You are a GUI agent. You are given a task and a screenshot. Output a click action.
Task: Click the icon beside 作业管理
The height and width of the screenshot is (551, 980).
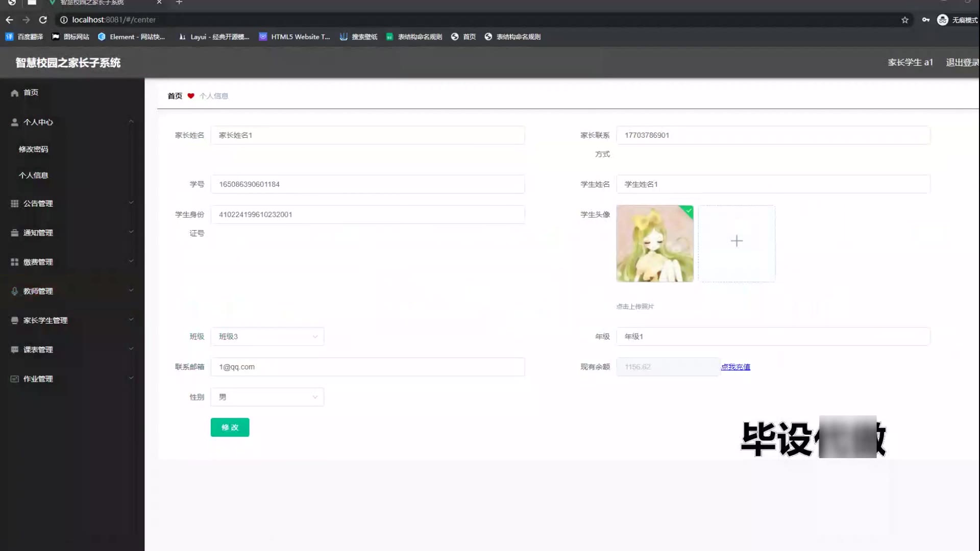(x=14, y=379)
